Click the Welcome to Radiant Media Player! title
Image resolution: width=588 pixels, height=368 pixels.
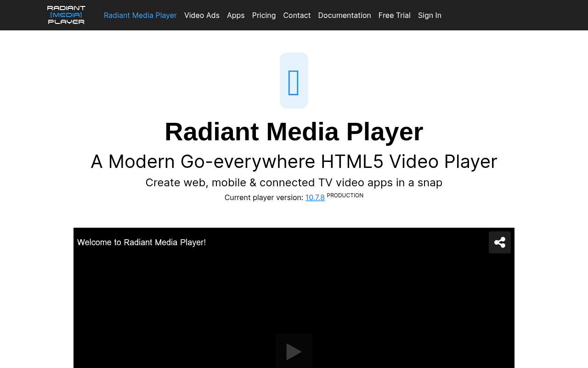[x=141, y=242]
